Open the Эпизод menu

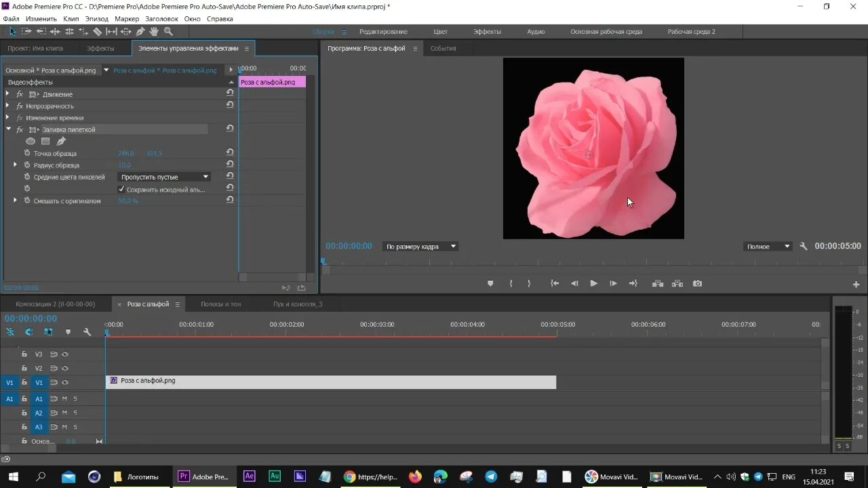(96, 19)
